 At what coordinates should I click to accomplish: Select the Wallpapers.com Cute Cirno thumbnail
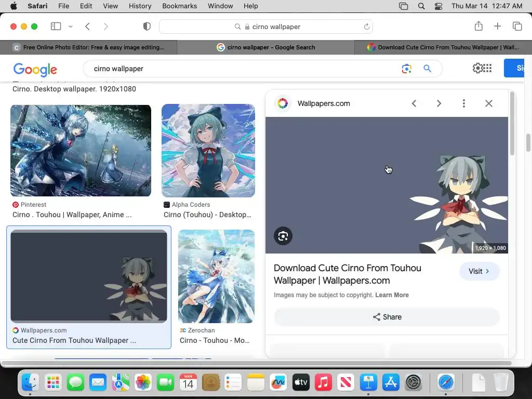coord(89,276)
